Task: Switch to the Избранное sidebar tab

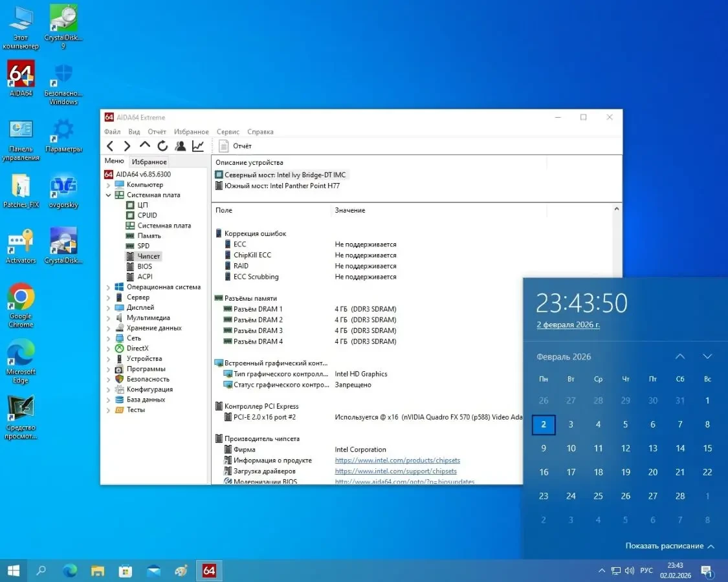Action: (x=149, y=162)
